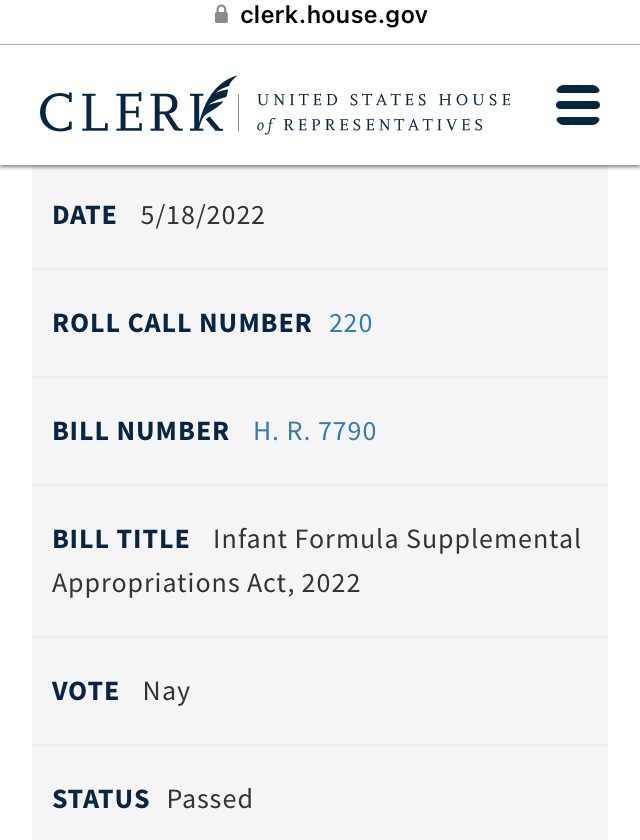The height and width of the screenshot is (840, 640).
Task: Select the Appropriations Act, 2022 text line
Action: click(x=206, y=583)
